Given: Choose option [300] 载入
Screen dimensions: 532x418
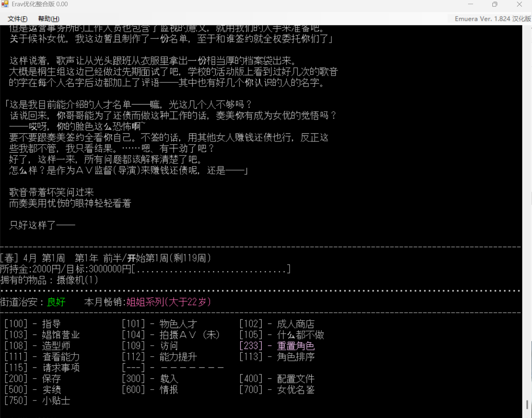Looking at the screenshot, I should [x=150, y=379].
